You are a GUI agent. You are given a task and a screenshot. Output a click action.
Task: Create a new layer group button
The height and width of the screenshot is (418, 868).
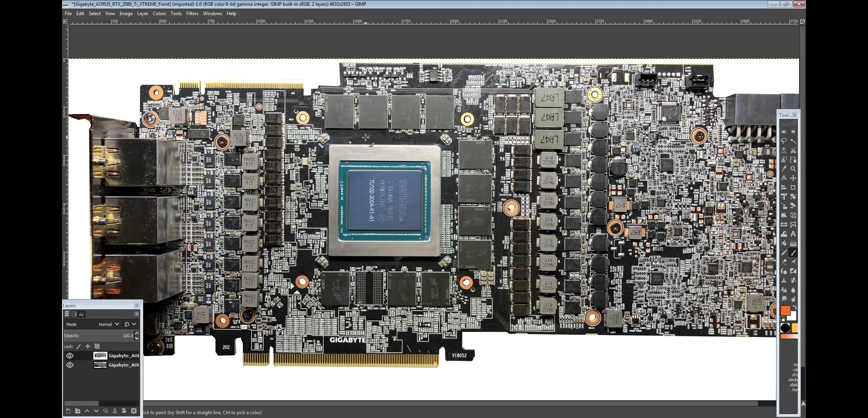pyautogui.click(x=77, y=411)
